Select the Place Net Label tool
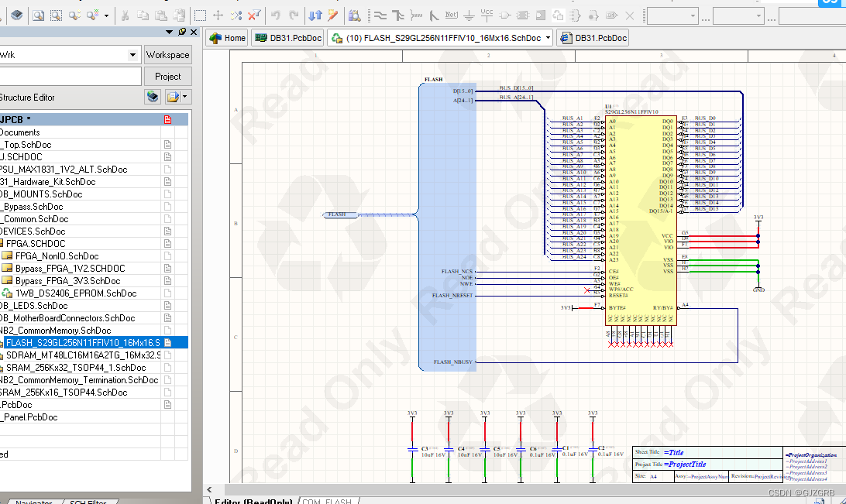This screenshot has height=504, width=846. [x=452, y=15]
